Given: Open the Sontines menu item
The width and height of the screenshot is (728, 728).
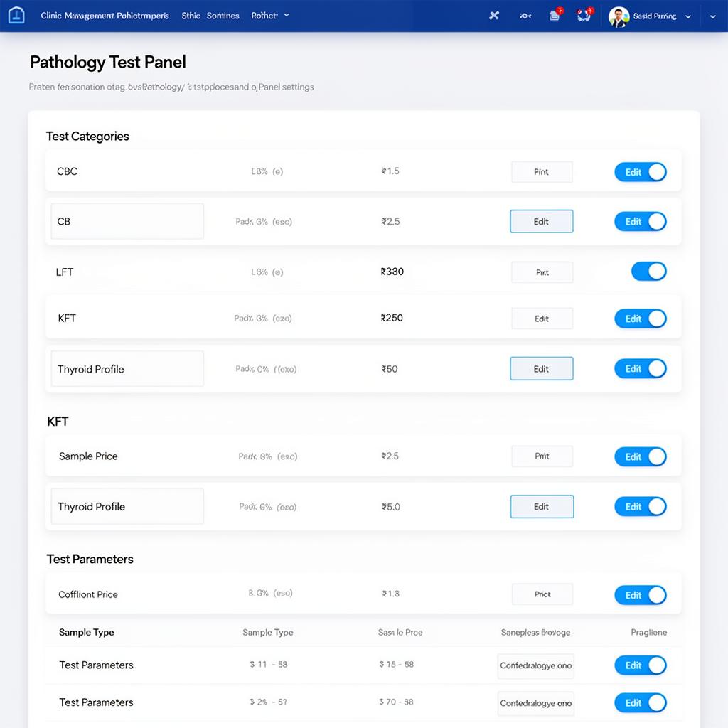Looking at the screenshot, I should 223,16.
